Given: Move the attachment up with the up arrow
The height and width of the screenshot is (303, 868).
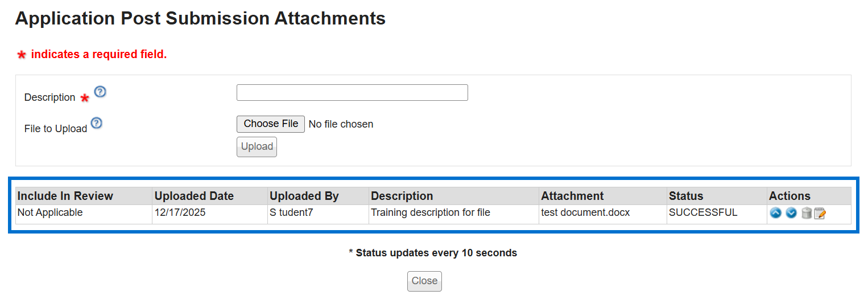Looking at the screenshot, I should pos(775,214).
